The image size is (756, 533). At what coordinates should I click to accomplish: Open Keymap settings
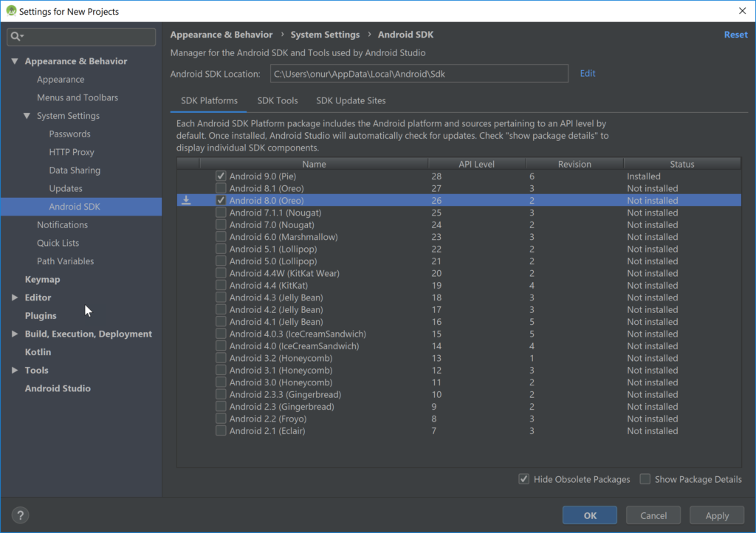coord(42,279)
